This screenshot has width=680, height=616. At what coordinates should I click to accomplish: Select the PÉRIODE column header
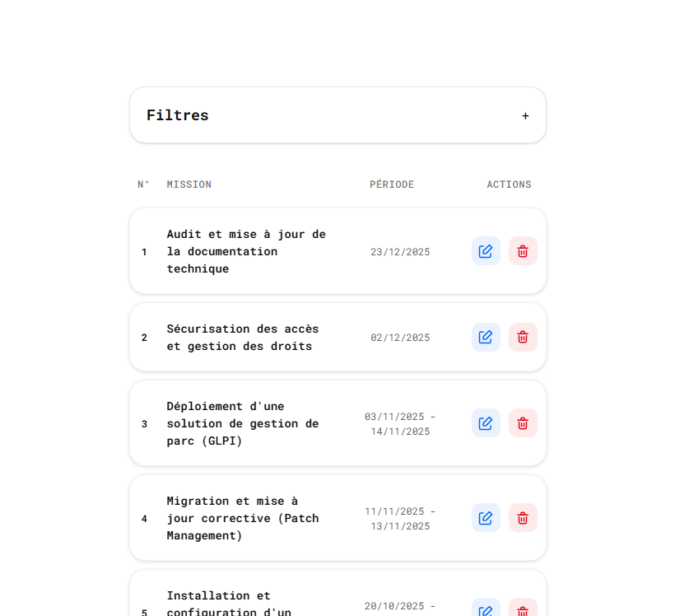392,184
